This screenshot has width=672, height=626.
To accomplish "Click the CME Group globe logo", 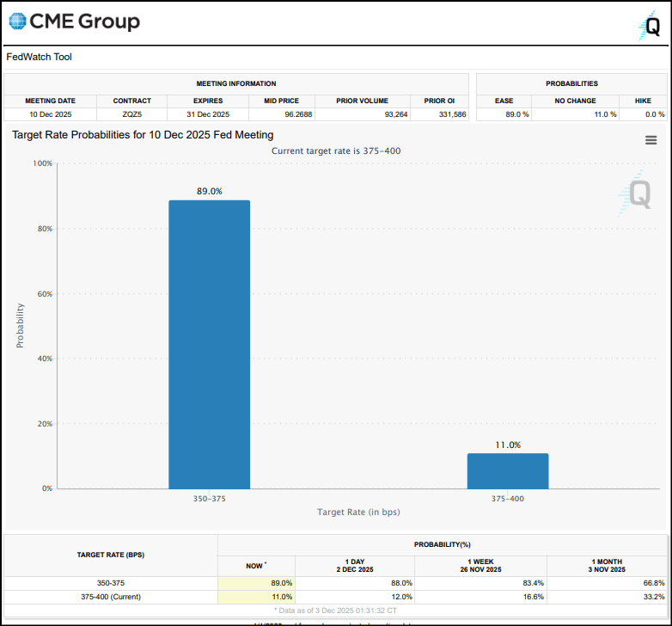I will (x=17, y=21).
